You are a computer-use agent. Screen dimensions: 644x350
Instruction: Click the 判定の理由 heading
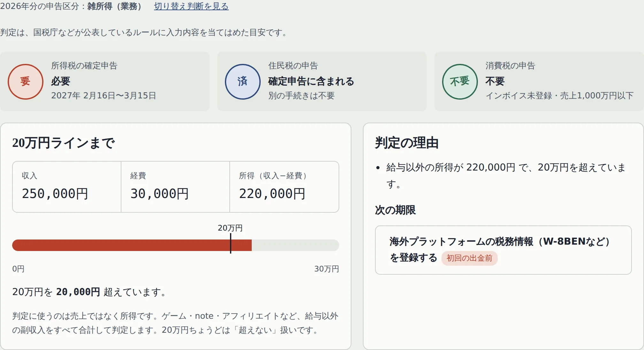pos(407,143)
